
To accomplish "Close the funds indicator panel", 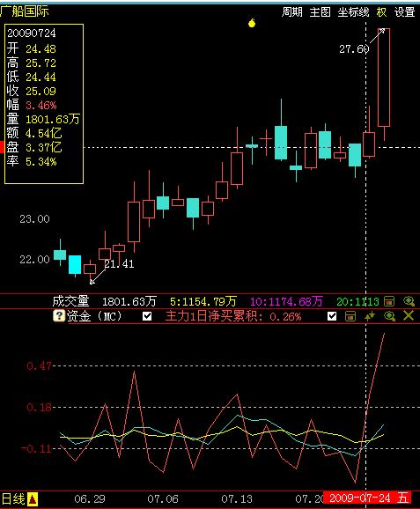I will pyautogui.click(x=409, y=315).
